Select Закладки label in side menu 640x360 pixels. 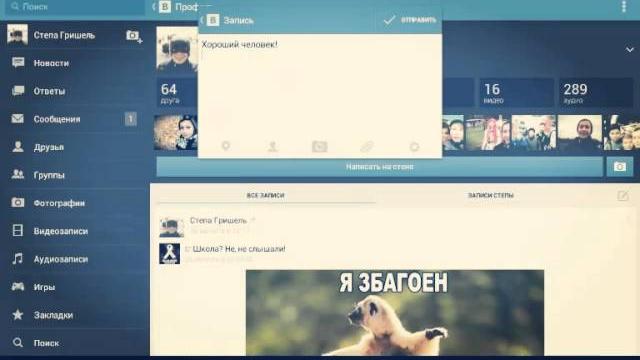click(53, 315)
